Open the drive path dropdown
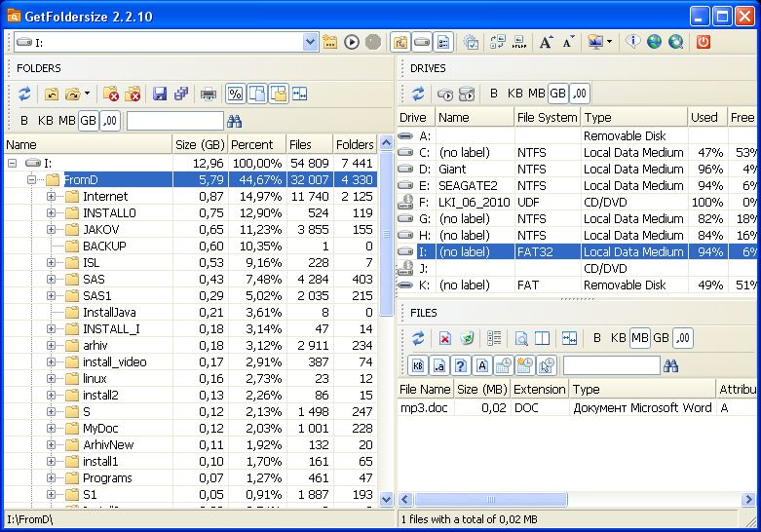The width and height of the screenshot is (761, 532). coord(310,42)
